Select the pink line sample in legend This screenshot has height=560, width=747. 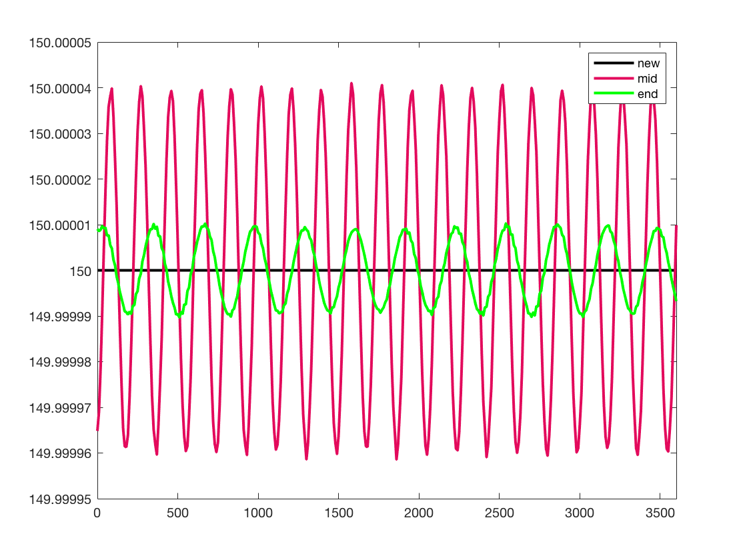[614, 78]
